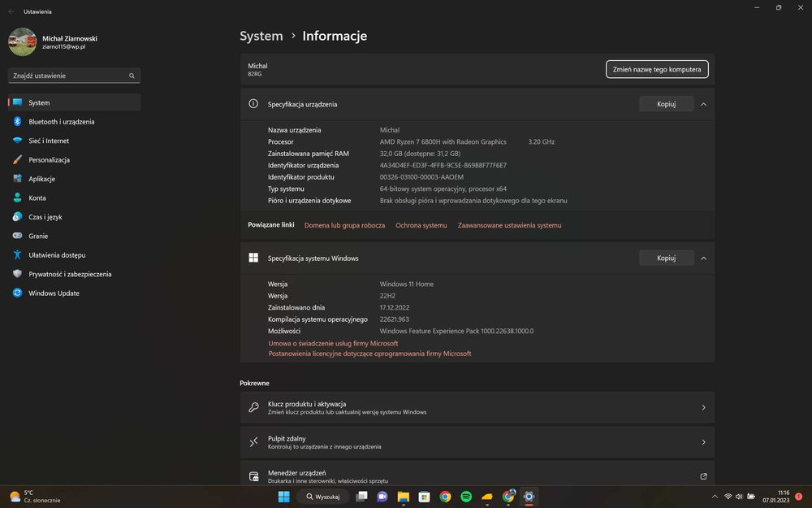The width and height of the screenshot is (812, 508).
Task: Click the info icon beside Specyfikacja urządzenia
Action: (253, 104)
